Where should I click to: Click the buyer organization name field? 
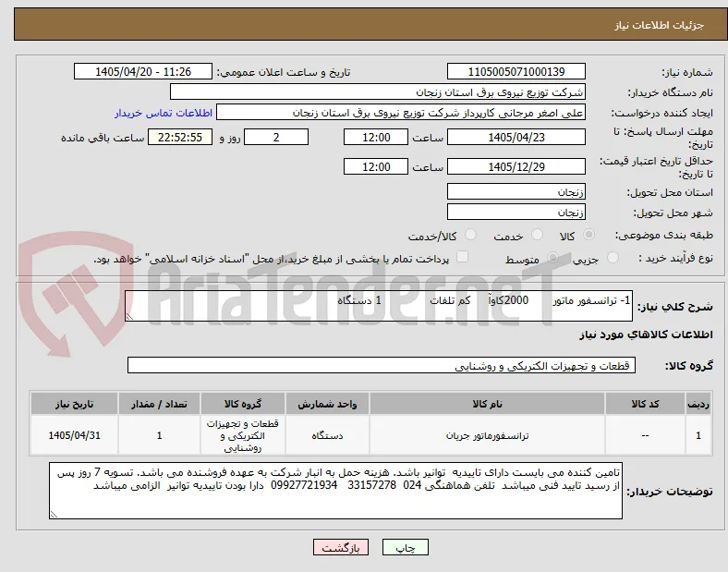pyautogui.click(x=378, y=91)
